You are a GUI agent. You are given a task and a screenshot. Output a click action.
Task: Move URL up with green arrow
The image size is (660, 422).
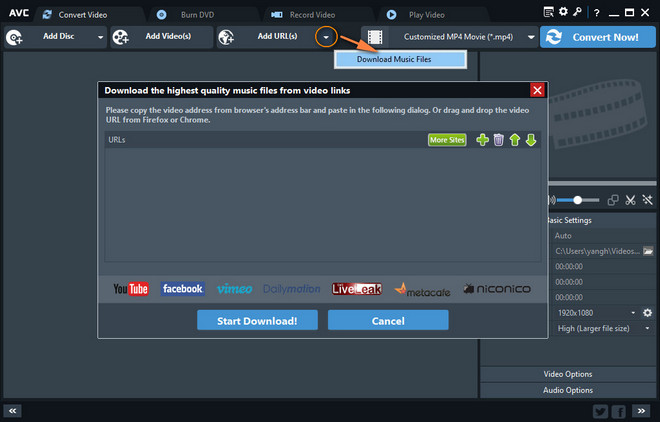coord(514,140)
